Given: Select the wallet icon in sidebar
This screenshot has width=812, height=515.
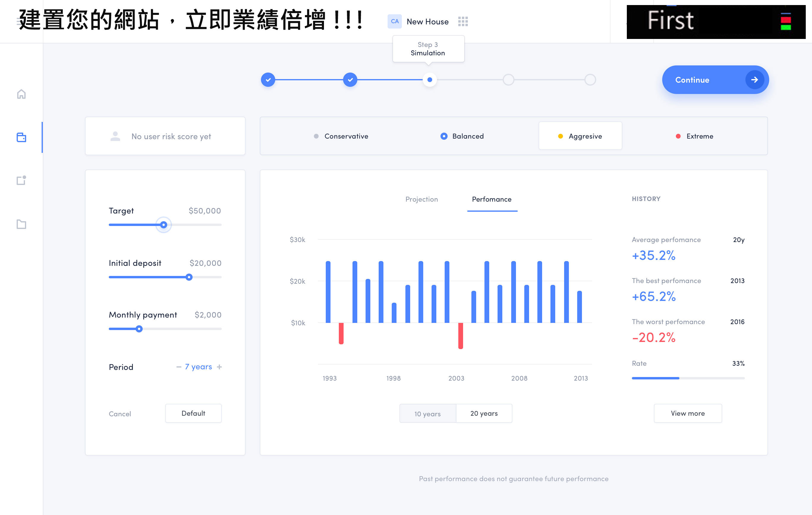Looking at the screenshot, I should (21, 137).
